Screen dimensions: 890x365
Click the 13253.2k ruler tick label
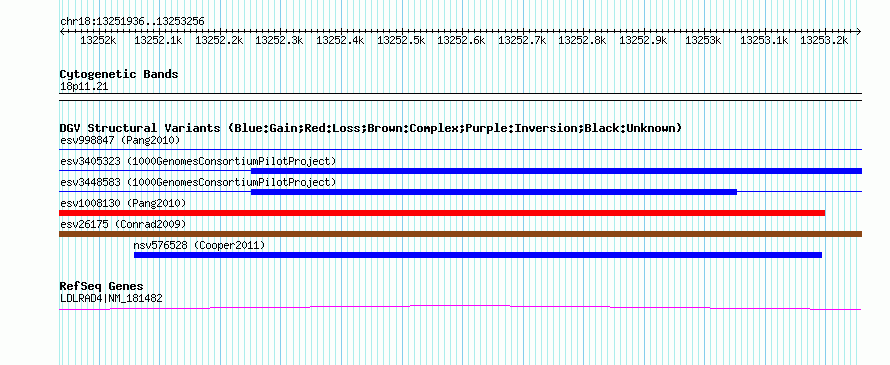pos(824,41)
